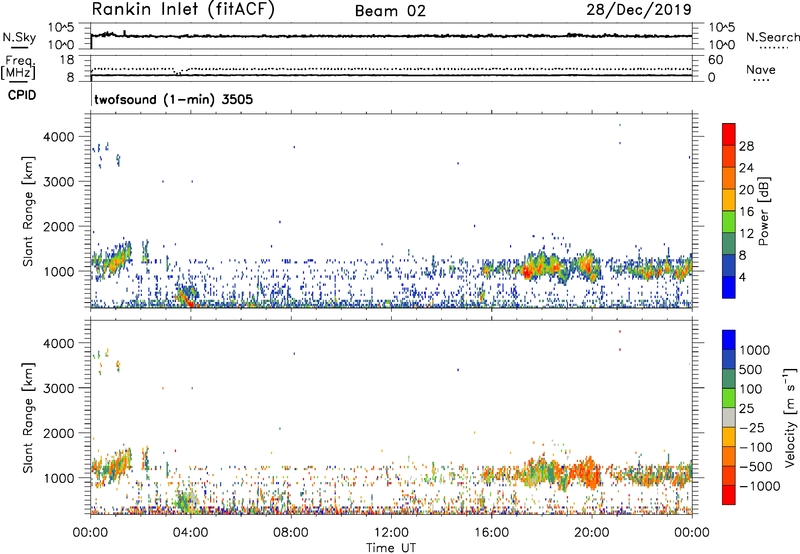This screenshot has width=800, height=554.
Task: Click '4000' on the power panel range axis
Action: (59, 137)
